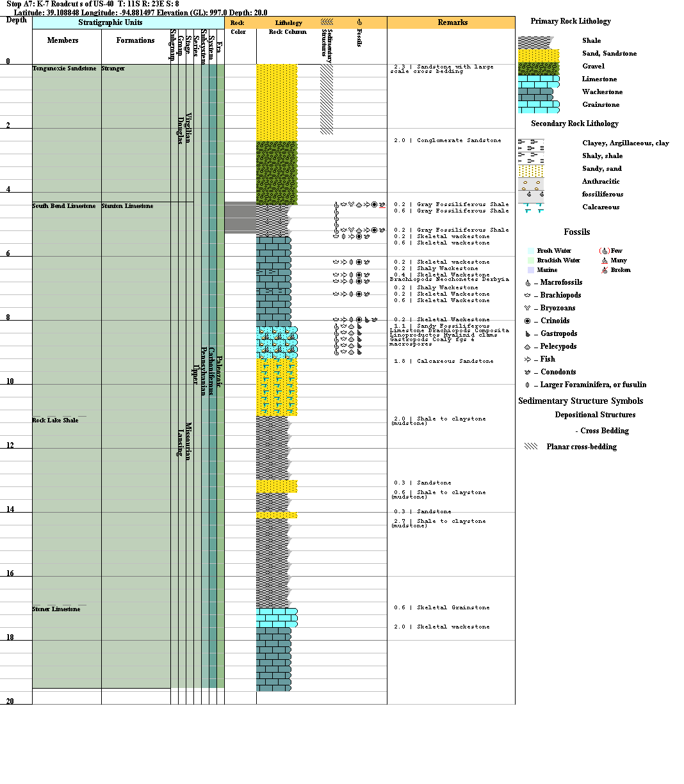Click the Sedimentary Structure Symbols heading

[581, 401]
